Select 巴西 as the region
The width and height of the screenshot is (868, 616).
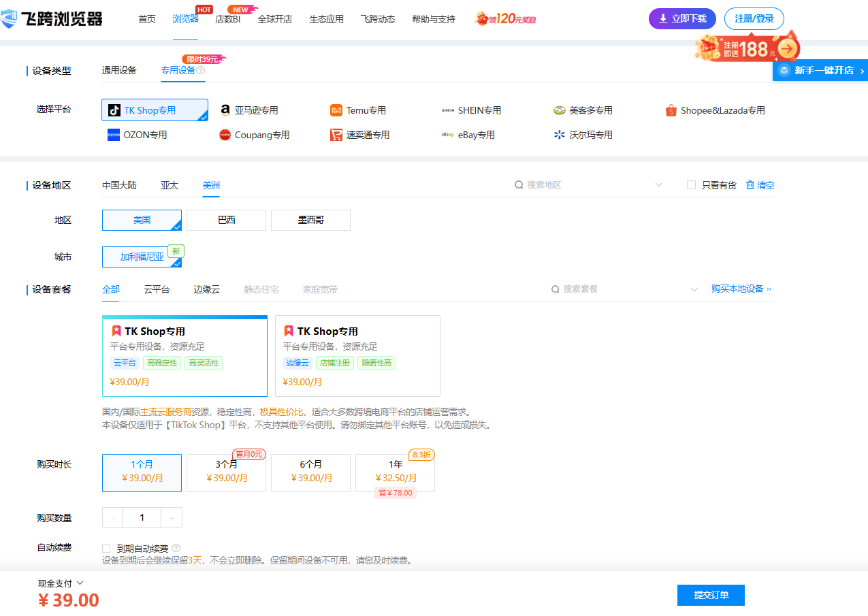(x=226, y=220)
